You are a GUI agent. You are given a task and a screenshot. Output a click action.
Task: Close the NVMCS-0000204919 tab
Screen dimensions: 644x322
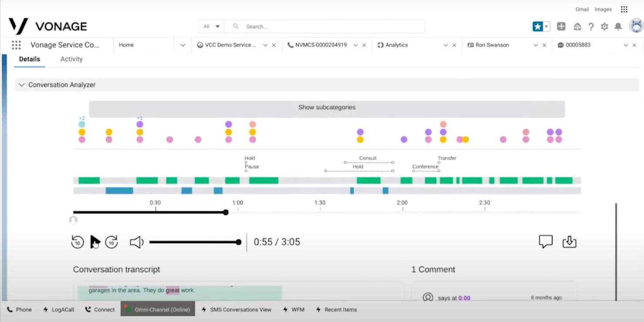[x=364, y=45]
